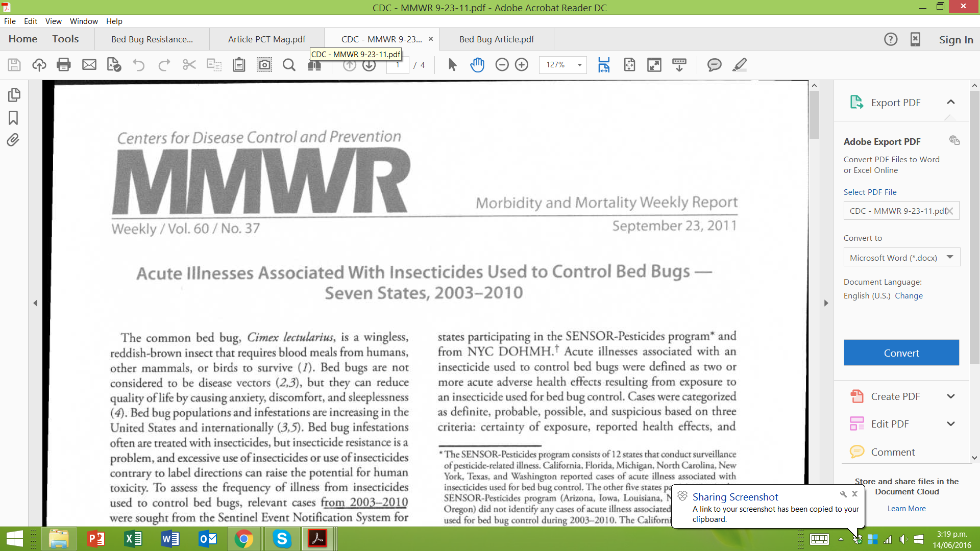The image size is (980, 551).
Task: Collapse the Export PDF section
Action: tap(950, 102)
